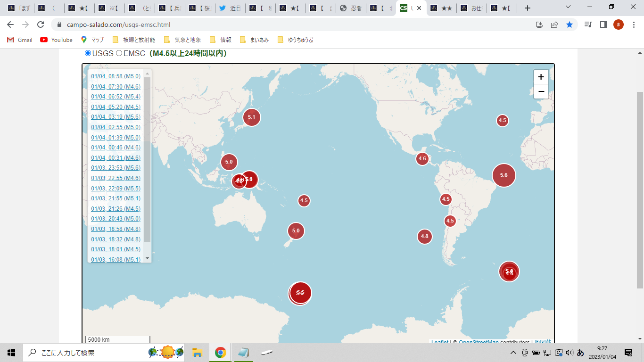Open the 01/03, 22:09 (M5.5) earthquake entry
This screenshot has width=644, height=362.
[x=116, y=189]
